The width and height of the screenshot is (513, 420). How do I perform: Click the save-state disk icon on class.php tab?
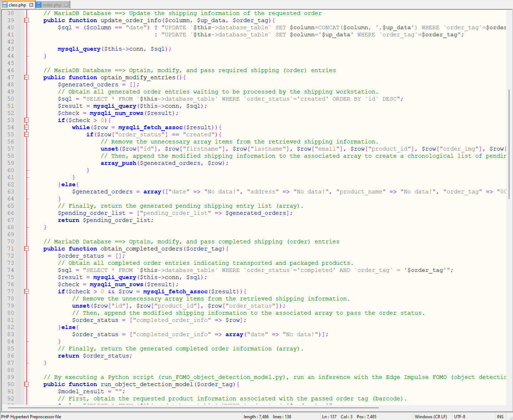point(5,5)
